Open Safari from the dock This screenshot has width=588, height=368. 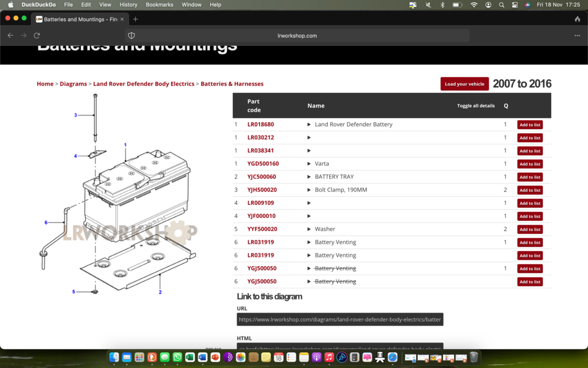pyautogui.click(x=392, y=357)
